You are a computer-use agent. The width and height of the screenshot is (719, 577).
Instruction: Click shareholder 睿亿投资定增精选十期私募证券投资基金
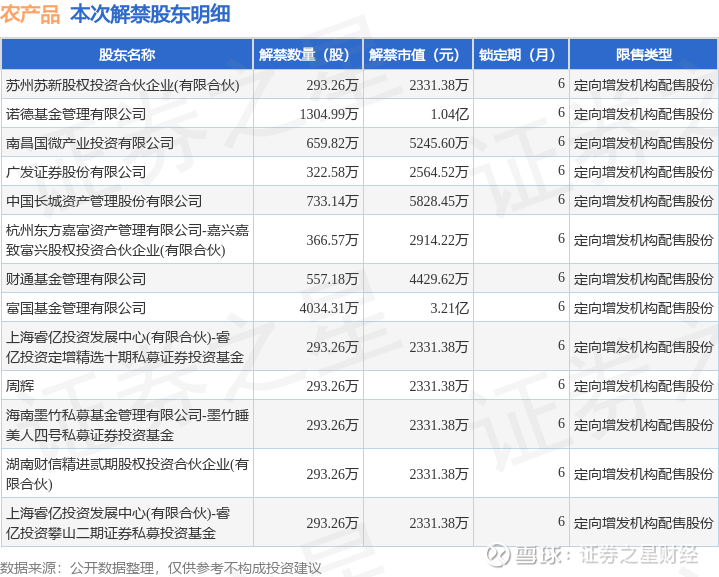click(125, 347)
